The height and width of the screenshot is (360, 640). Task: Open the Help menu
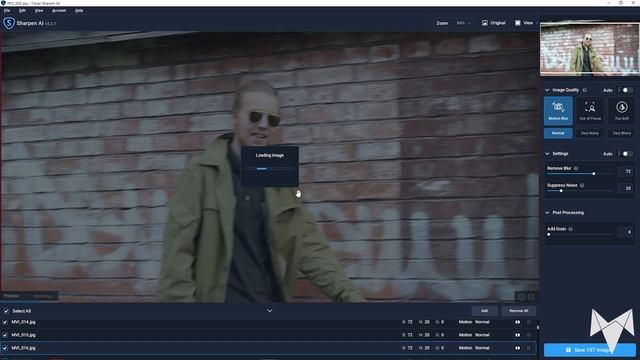pyautogui.click(x=79, y=10)
